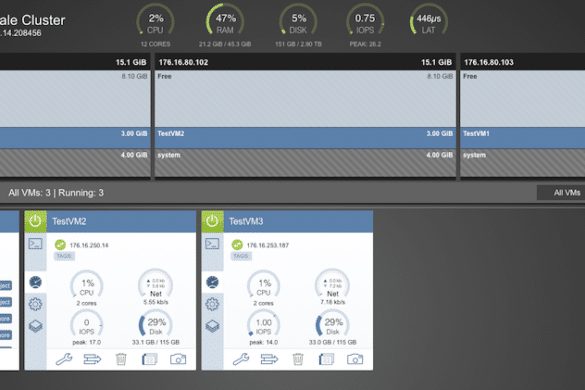Screen dimensions: 585x390
Task: Click system memory bar on node 176.16.80.102
Action: click(306, 163)
